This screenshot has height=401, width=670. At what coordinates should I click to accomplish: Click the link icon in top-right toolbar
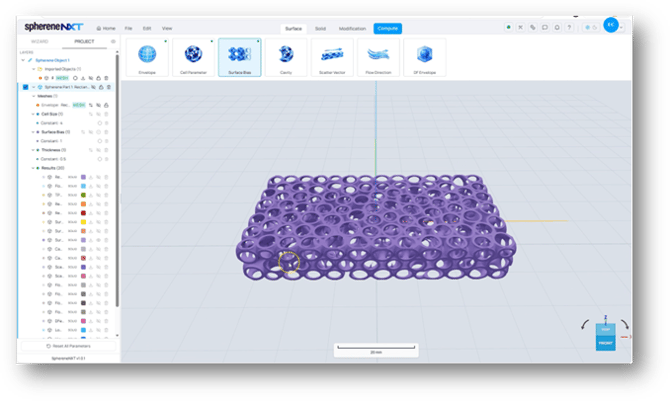coord(533,27)
